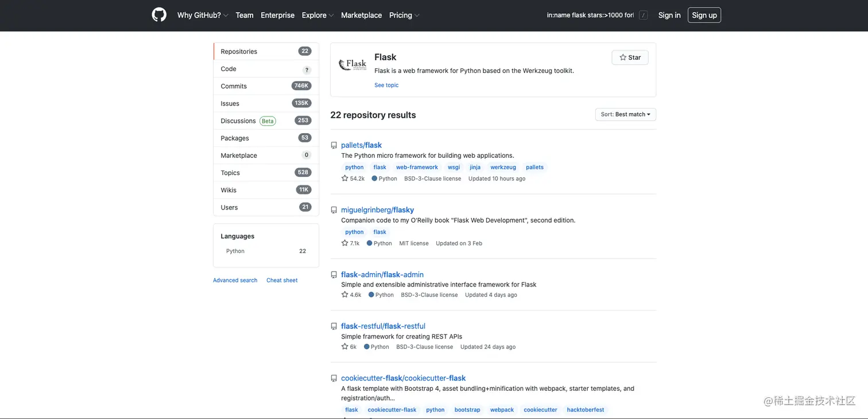The width and height of the screenshot is (868, 419).
Task: Expand the Explore menu in header
Action: pos(317,15)
